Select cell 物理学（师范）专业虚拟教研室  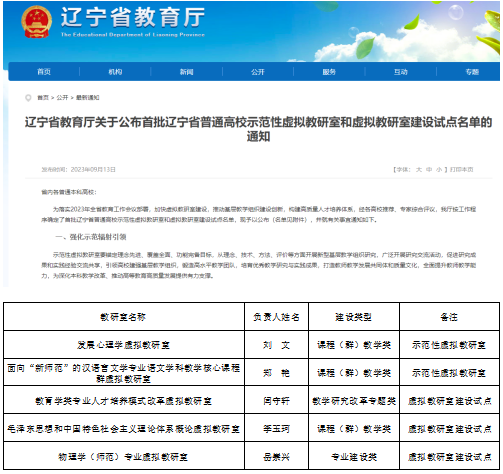pos(124,456)
